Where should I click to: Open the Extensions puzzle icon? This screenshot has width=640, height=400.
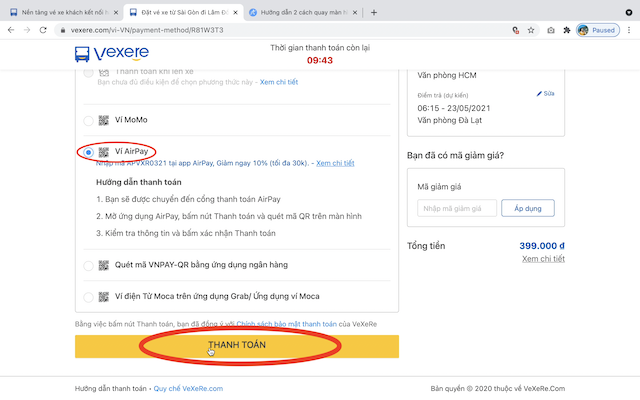[x=567, y=30]
